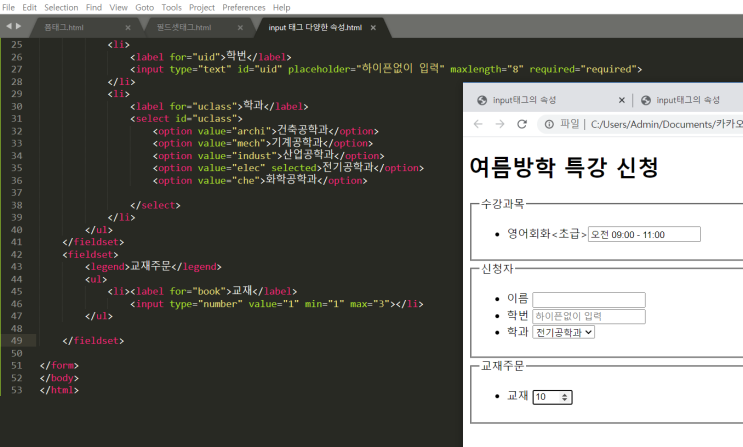Screen dimensions: 743x447
Task: Switch to the 폼태그.html tab
Action: (x=64, y=27)
